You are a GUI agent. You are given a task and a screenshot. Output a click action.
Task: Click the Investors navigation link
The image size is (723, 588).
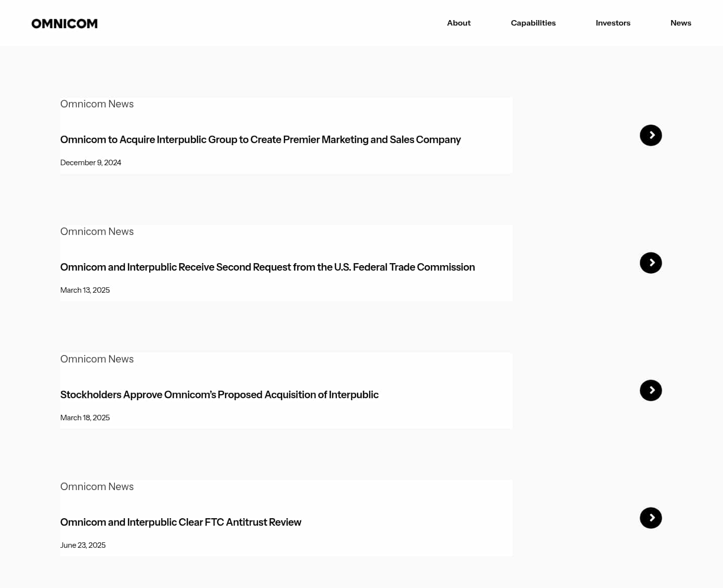(613, 23)
